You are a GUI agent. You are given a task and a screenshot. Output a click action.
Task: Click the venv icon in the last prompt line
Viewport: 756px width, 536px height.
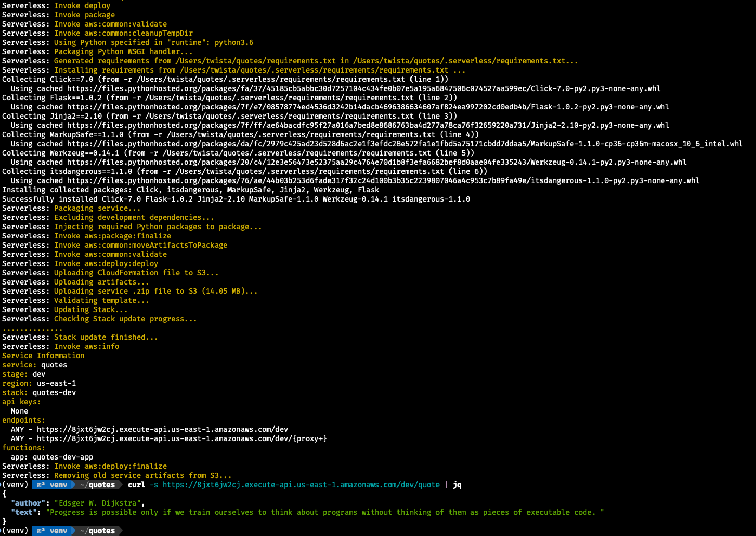40,531
